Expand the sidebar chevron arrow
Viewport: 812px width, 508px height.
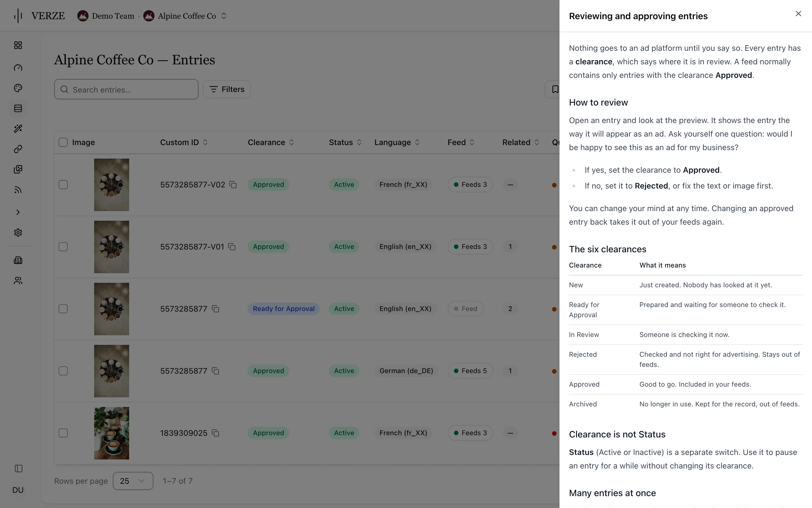pyautogui.click(x=18, y=212)
